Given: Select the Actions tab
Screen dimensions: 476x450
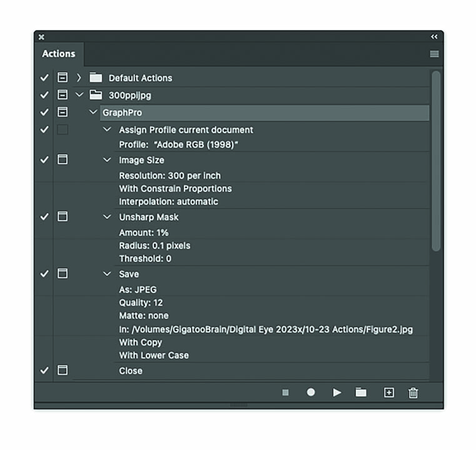Looking at the screenshot, I should [x=59, y=54].
